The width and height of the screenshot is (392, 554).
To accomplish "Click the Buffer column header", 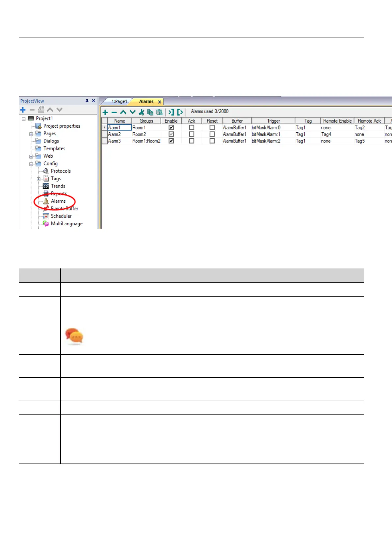I will [x=237, y=121].
